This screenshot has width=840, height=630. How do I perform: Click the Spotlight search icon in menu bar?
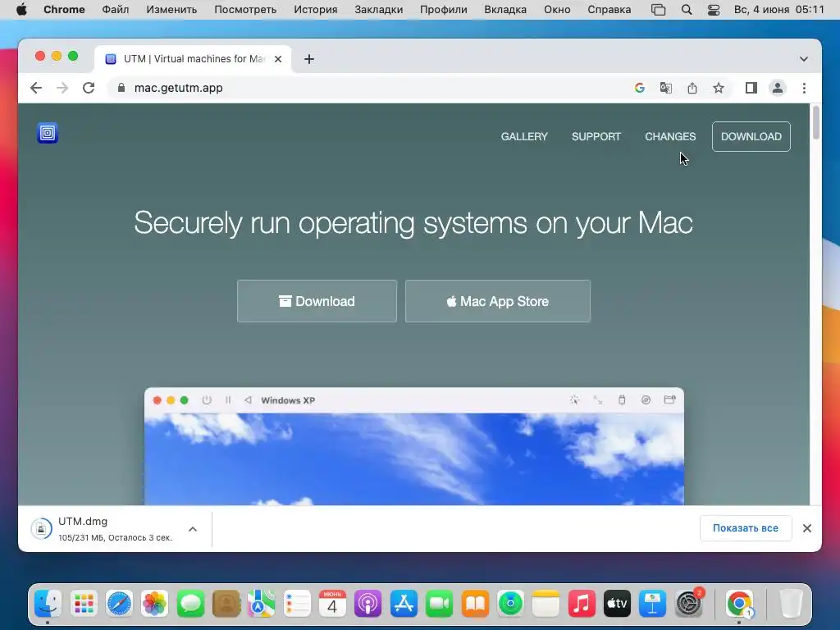click(687, 10)
